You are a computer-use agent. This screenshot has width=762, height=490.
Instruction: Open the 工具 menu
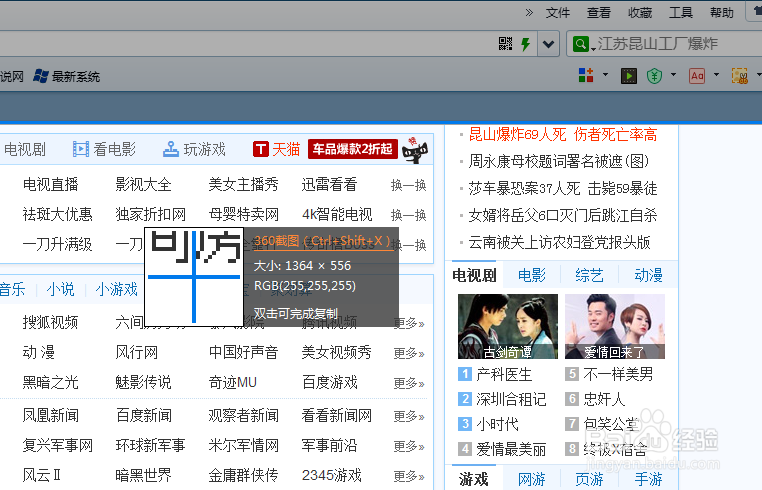tap(680, 13)
